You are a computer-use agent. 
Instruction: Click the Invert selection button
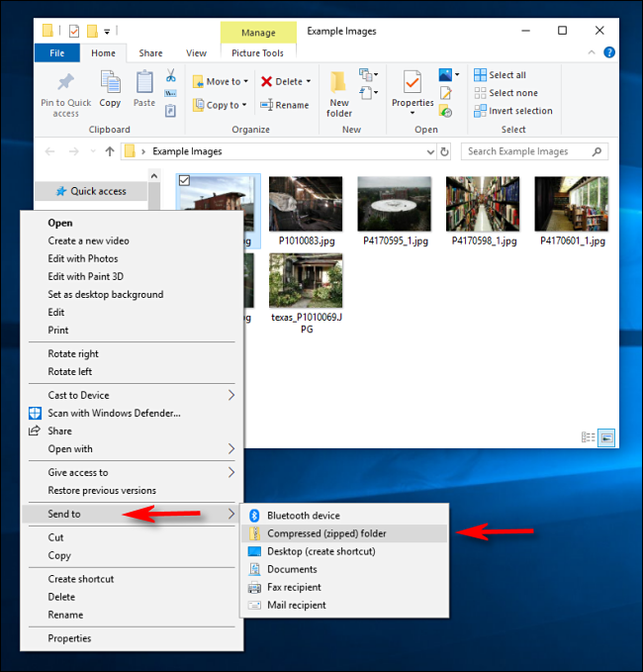tap(518, 111)
